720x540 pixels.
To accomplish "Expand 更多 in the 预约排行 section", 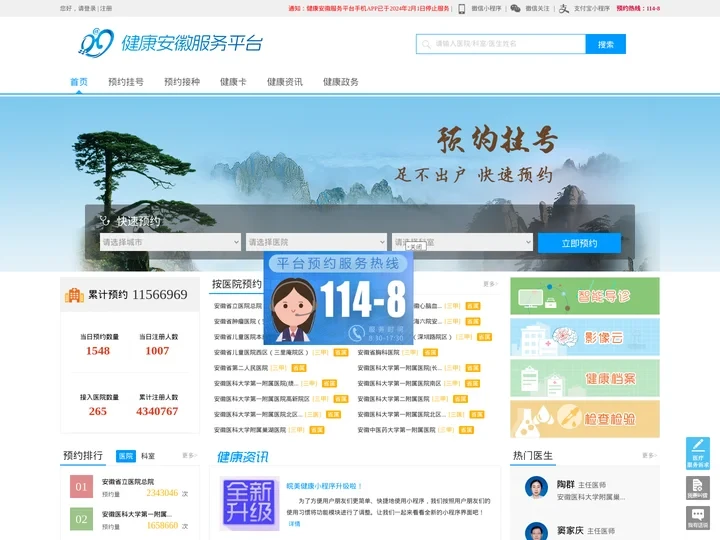I will pyautogui.click(x=189, y=456).
